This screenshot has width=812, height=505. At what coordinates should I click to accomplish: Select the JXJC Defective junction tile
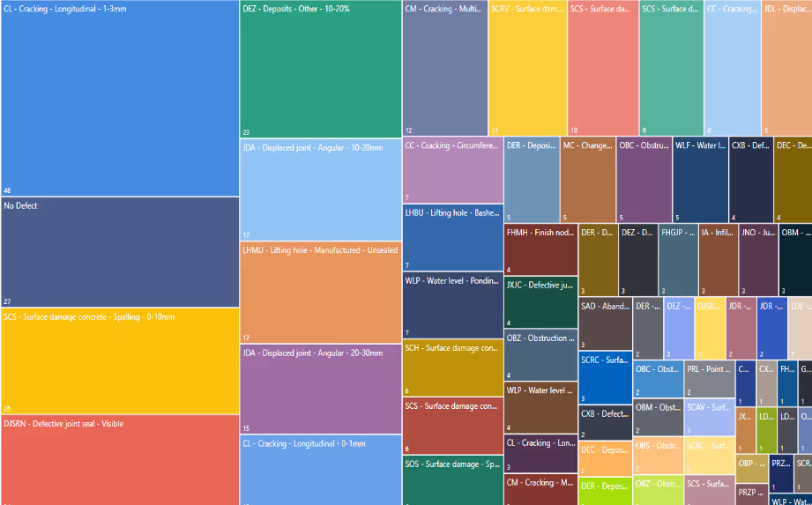pyautogui.click(x=540, y=302)
